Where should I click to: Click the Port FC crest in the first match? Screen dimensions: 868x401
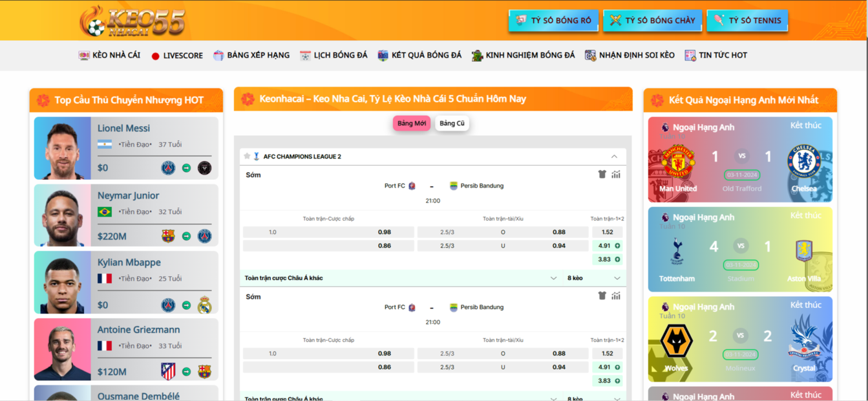pos(412,186)
